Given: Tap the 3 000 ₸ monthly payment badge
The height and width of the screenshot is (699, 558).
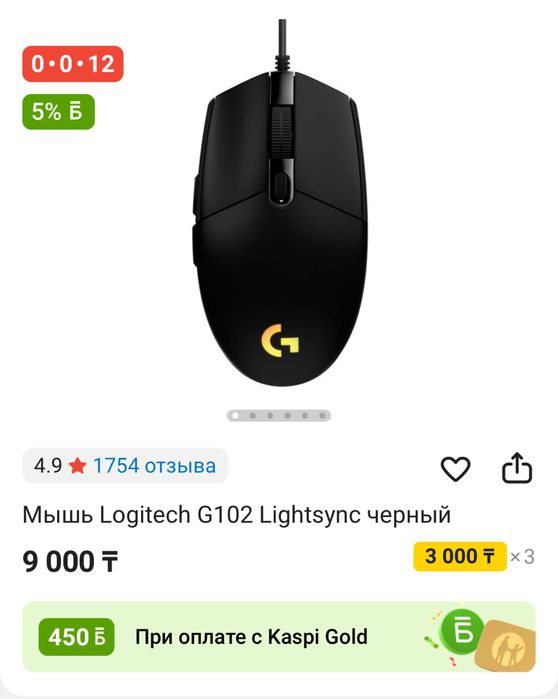Looking at the screenshot, I should point(460,556).
